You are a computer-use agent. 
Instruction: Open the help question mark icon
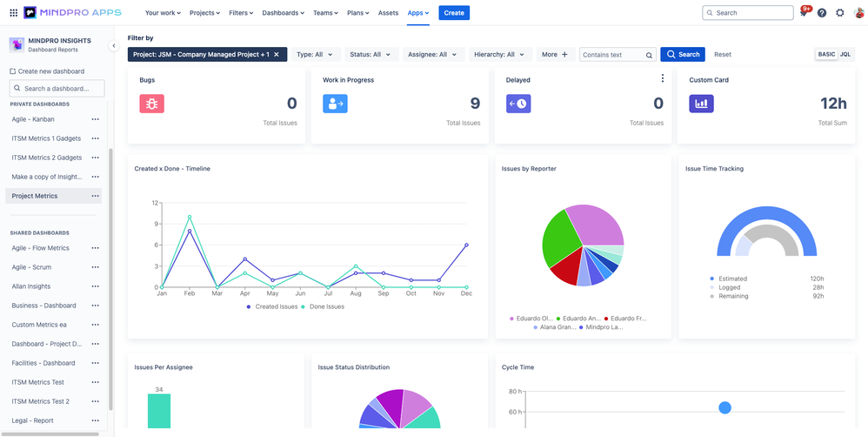(822, 13)
